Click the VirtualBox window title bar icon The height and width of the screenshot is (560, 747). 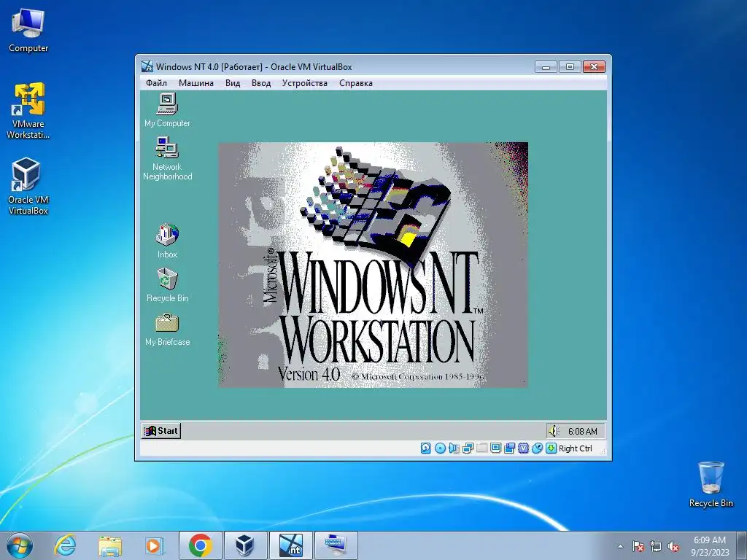click(147, 66)
